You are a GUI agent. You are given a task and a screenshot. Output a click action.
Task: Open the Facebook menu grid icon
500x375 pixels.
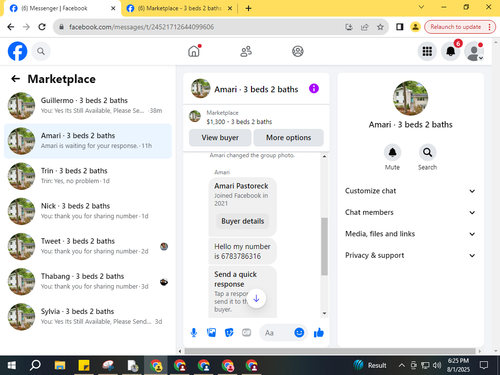[427, 51]
